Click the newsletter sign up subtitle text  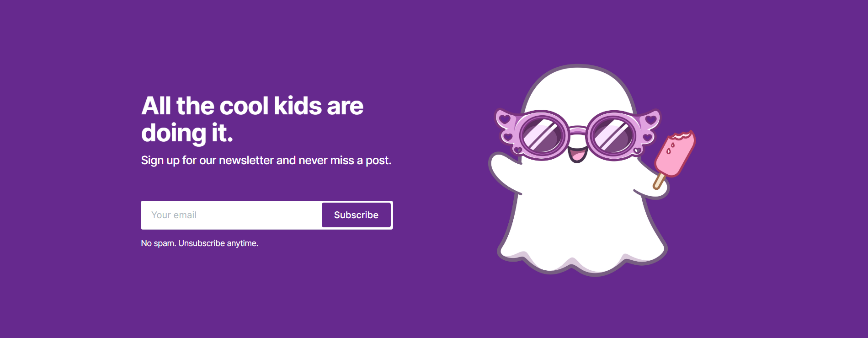tap(266, 161)
